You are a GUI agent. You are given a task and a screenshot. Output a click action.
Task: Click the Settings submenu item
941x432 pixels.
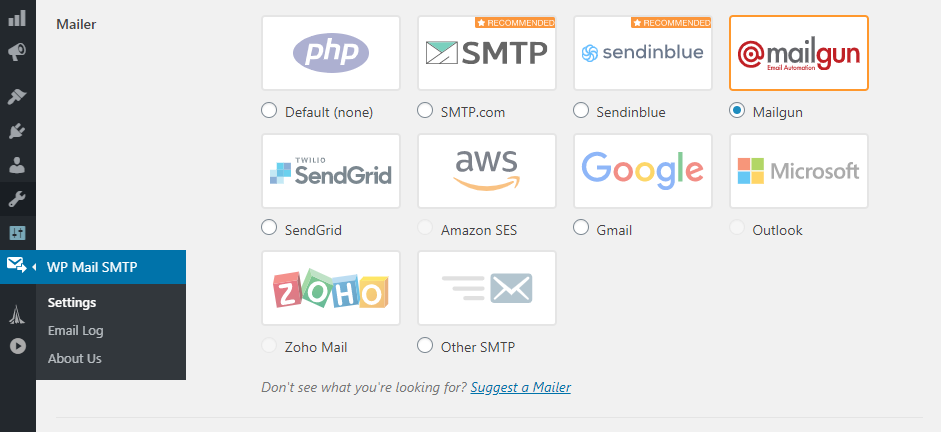point(72,302)
